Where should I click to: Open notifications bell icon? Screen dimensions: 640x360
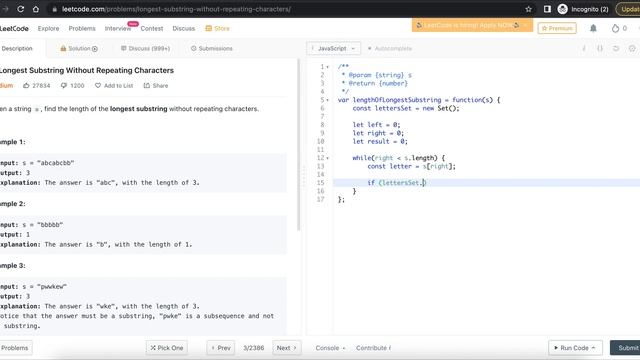[x=593, y=28]
